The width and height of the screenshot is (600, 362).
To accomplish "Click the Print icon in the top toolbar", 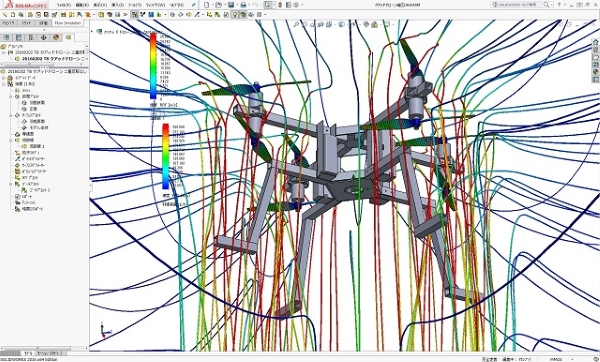I will [x=243, y=5].
